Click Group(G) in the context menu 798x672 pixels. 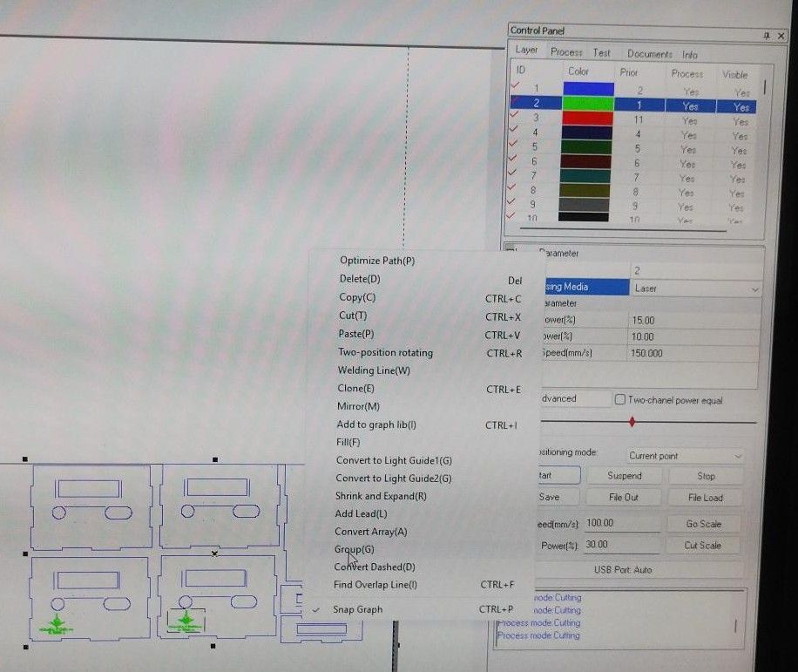[355, 549]
